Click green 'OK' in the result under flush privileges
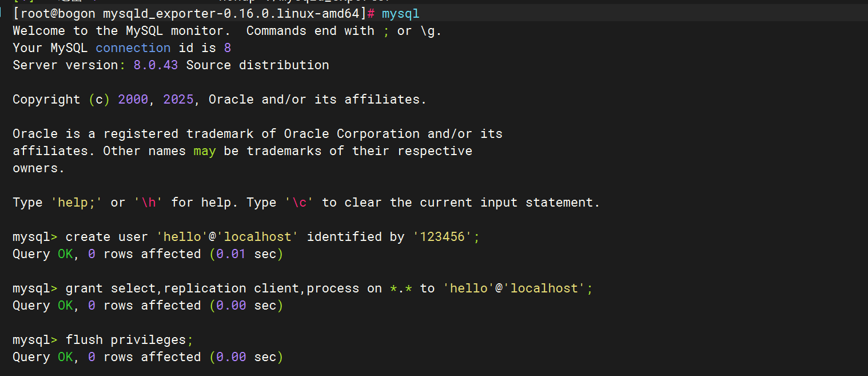Screen dimensions: 868x376 65,357
